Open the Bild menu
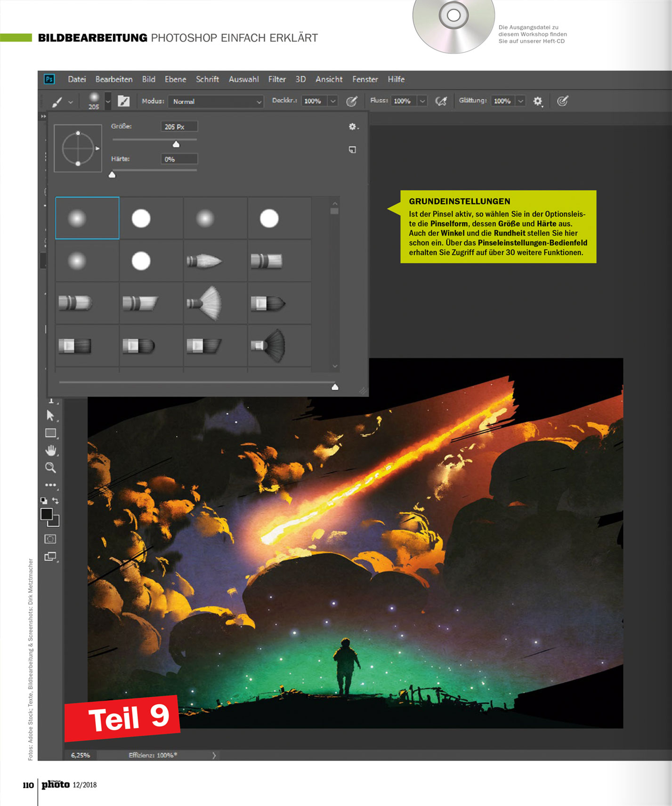This screenshot has width=672, height=806. pos(149,79)
